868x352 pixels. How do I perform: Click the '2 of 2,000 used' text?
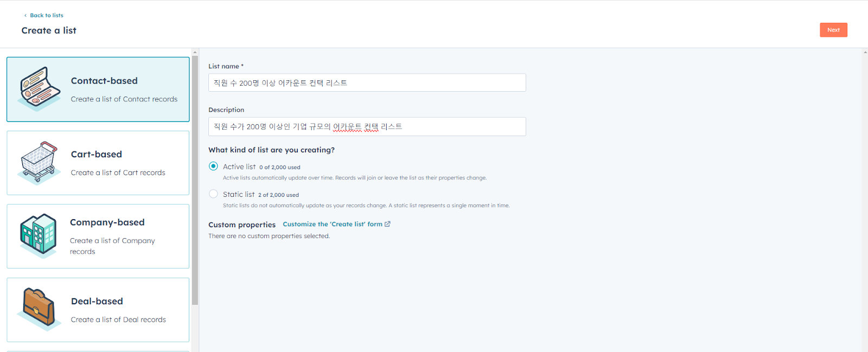click(x=278, y=195)
